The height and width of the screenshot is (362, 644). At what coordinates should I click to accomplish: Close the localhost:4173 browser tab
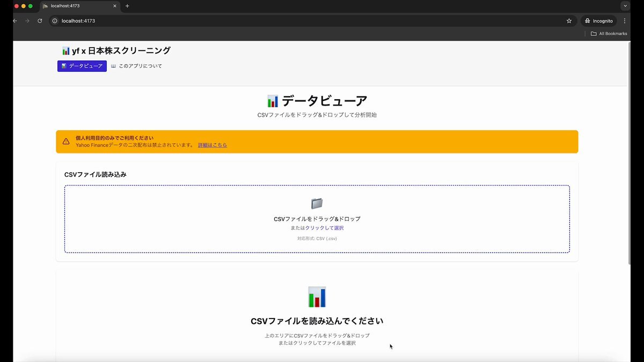click(115, 6)
